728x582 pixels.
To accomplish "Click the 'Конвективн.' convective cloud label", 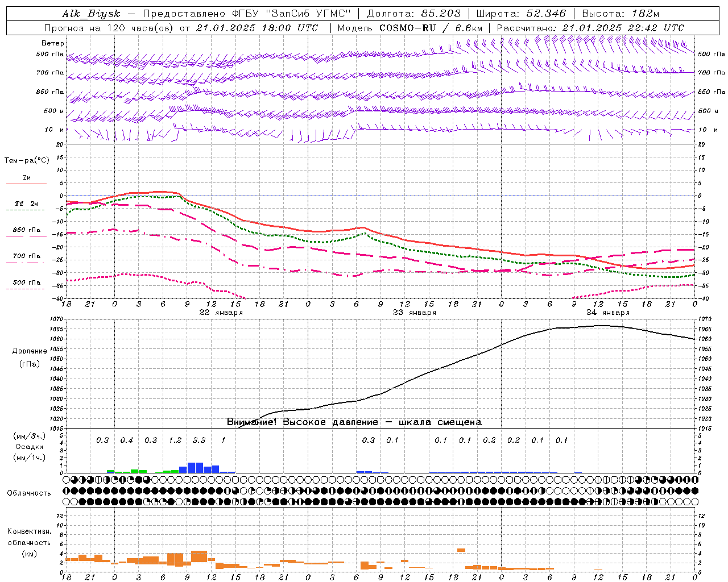I will tap(30, 531).
